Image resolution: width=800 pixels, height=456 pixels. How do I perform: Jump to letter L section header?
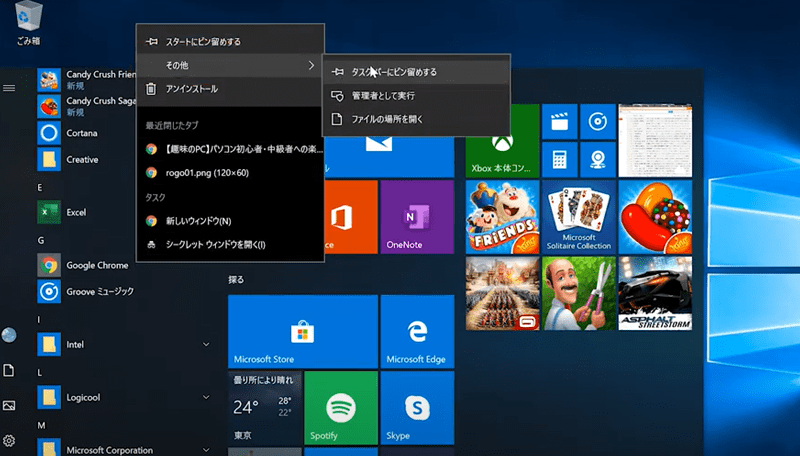(x=39, y=372)
